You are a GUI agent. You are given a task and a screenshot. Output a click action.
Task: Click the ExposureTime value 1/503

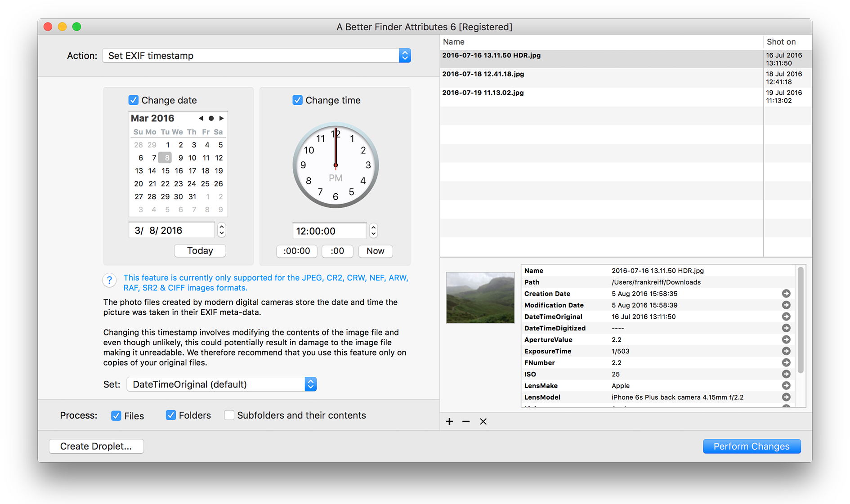point(620,351)
